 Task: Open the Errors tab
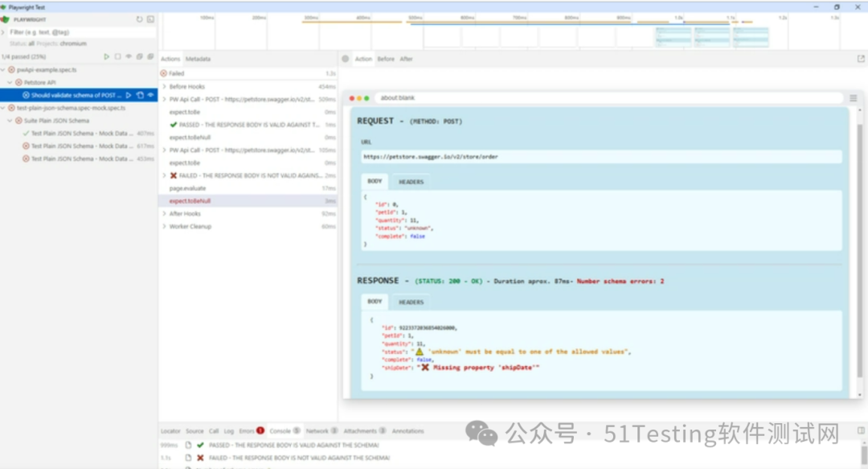252,430
